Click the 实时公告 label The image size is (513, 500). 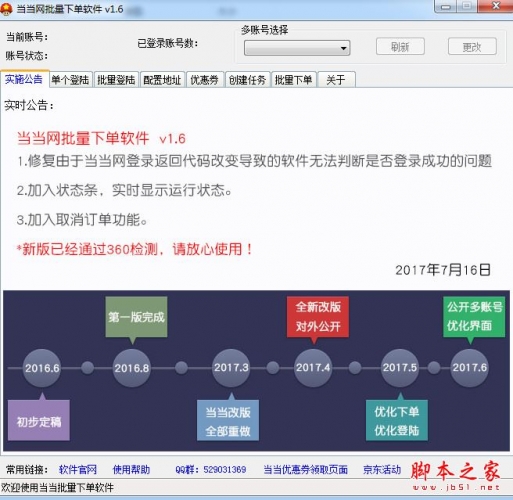click(x=29, y=105)
